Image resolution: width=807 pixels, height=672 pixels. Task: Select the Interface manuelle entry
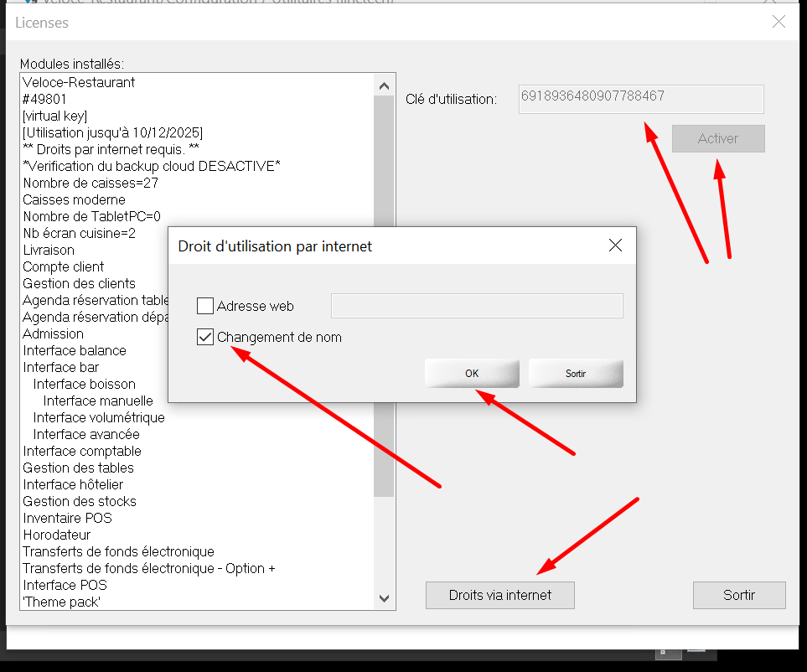tap(98, 401)
